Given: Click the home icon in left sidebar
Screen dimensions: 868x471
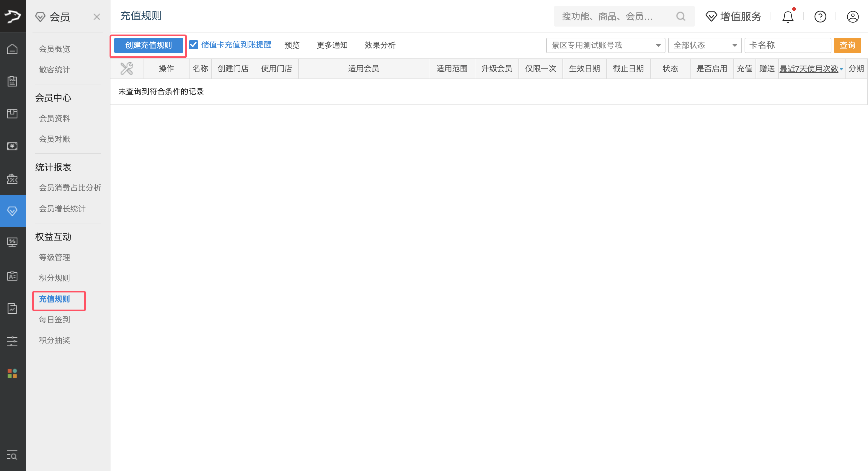Looking at the screenshot, I should (x=12, y=49).
